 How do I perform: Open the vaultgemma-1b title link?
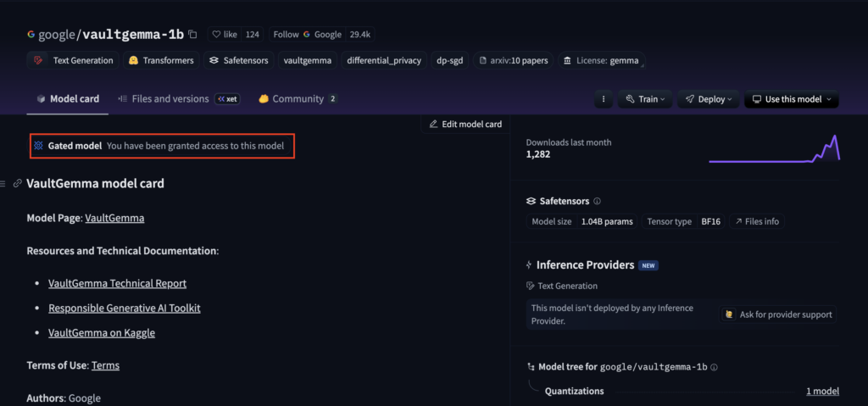point(133,35)
